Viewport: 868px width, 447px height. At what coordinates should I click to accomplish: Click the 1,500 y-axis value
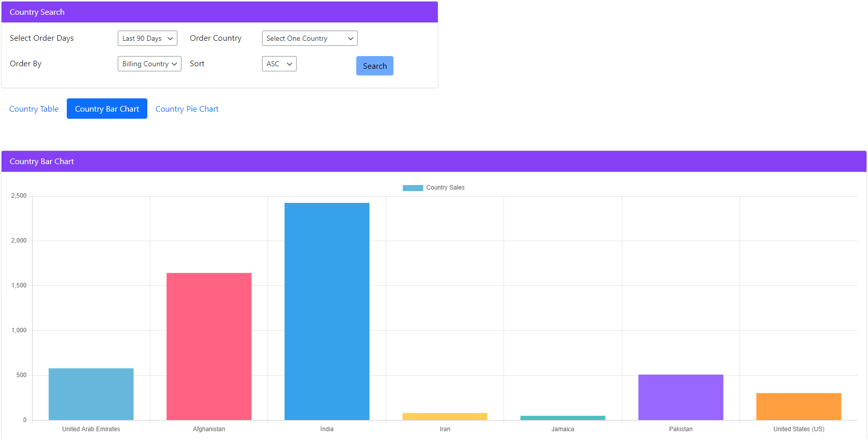[x=19, y=285]
